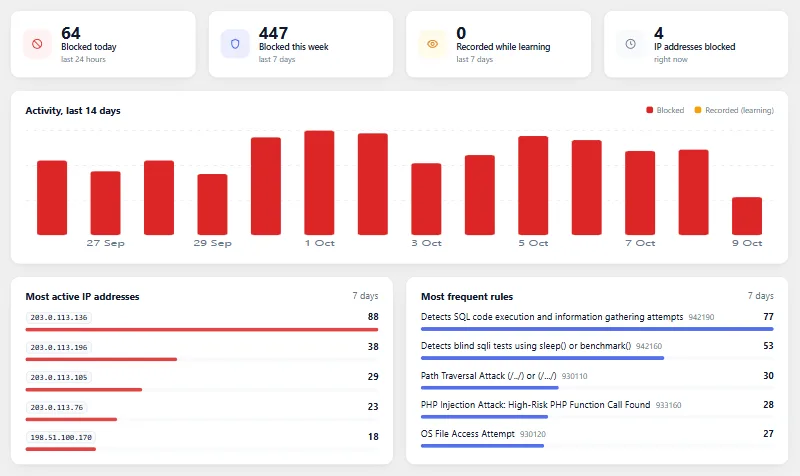Click count 88 for the top IP address
Viewport: 800px width, 476px height.
(373, 317)
